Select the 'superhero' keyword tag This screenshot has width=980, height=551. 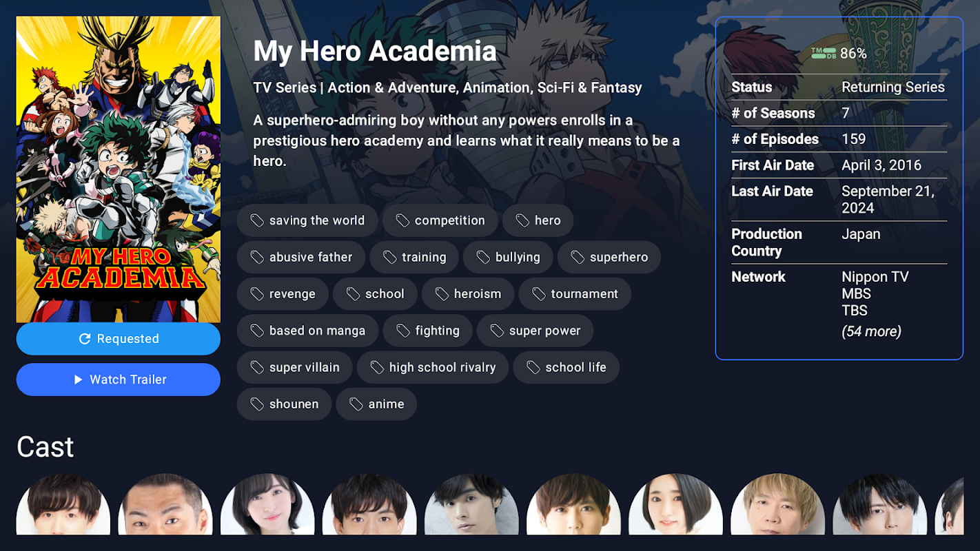point(609,257)
